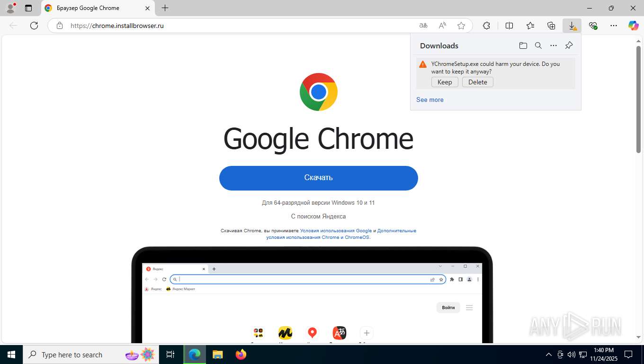Open the notification center icon
Screen dimensions: 644x364
(x=628, y=355)
